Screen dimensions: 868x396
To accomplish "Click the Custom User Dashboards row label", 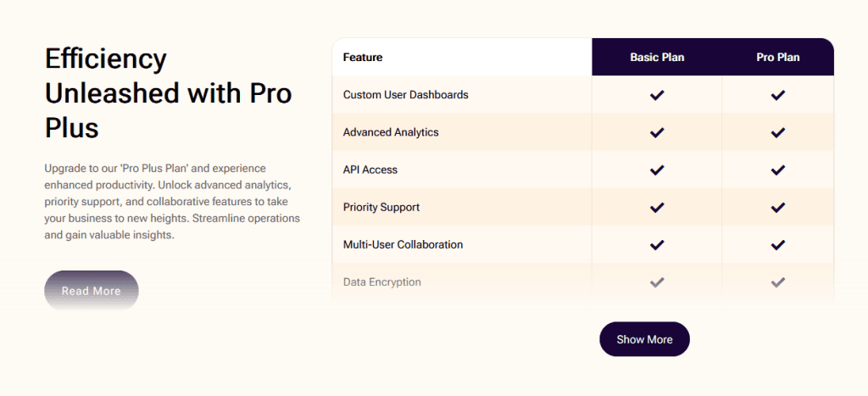I will tap(405, 95).
